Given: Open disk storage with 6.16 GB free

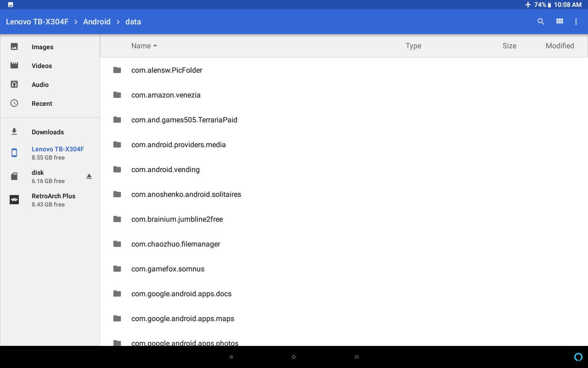Looking at the screenshot, I should (50, 176).
